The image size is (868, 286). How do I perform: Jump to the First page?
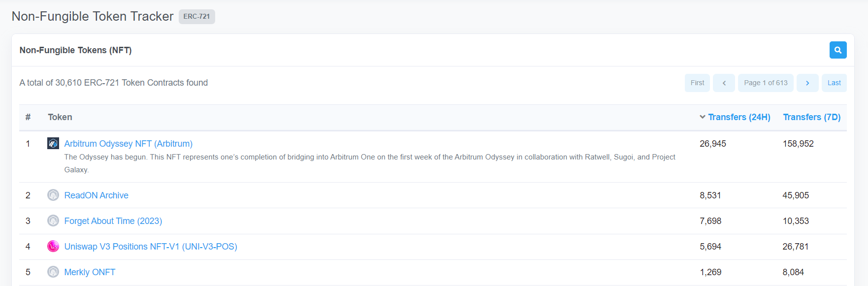pos(697,83)
